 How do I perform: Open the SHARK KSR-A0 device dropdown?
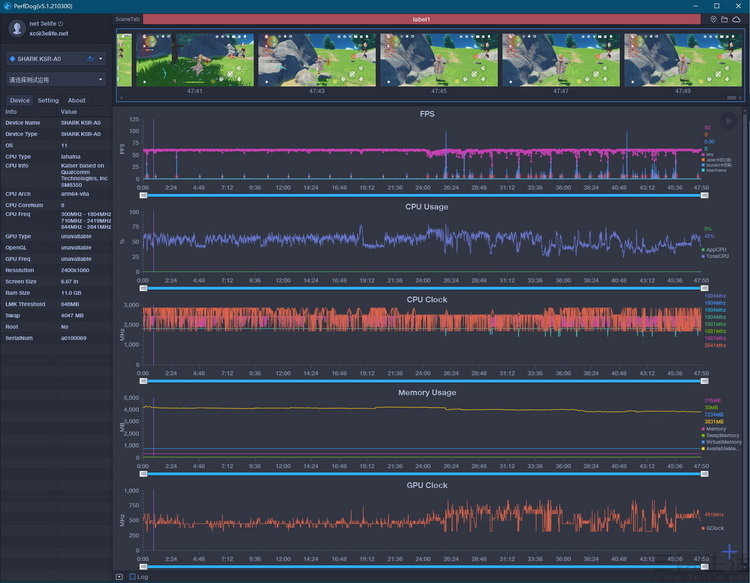(x=101, y=59)
